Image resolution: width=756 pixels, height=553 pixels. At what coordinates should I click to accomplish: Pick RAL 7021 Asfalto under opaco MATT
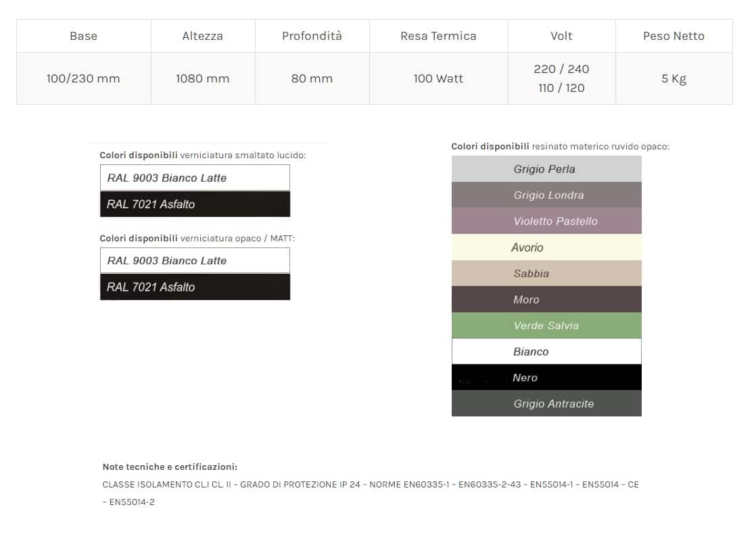[195, 287]
